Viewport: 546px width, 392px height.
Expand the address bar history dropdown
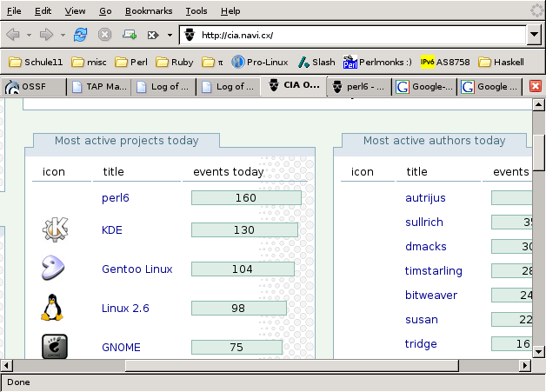coord(535,35)
